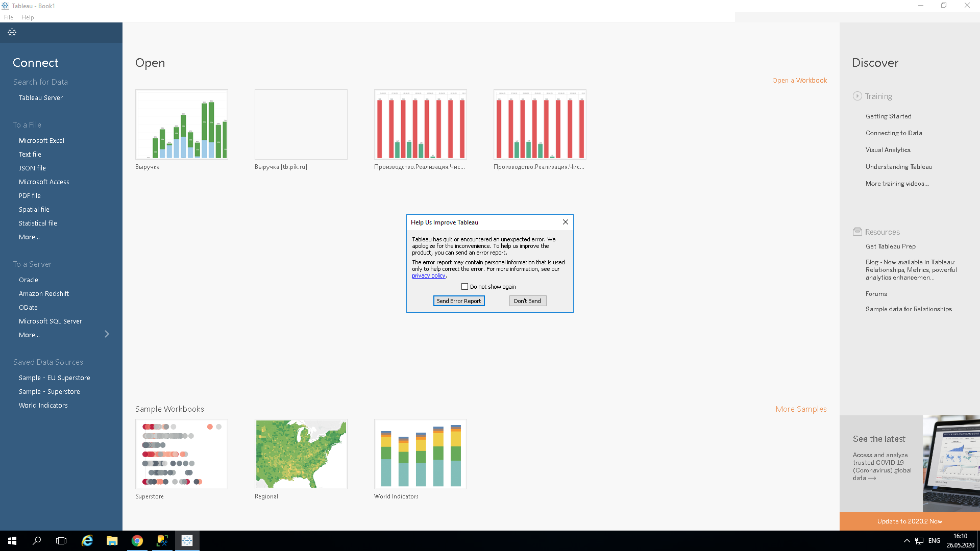Open the privacy policy link
This screenshot has width=980, height=551.
(429, 275)
